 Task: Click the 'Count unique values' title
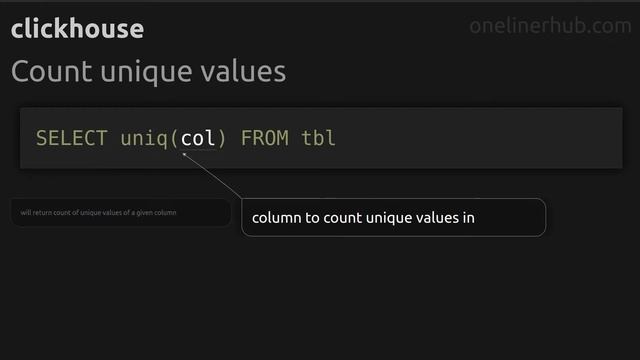(x=148, y=72)
